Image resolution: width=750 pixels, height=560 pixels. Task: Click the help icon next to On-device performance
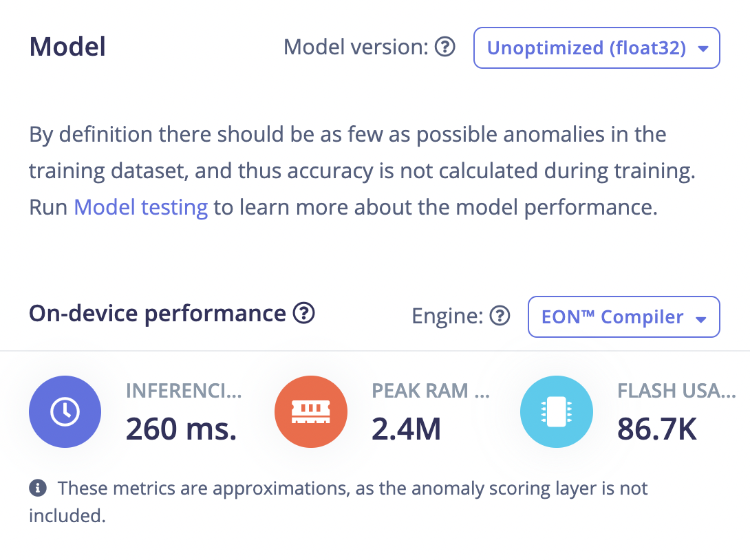(x=303, y=313)
